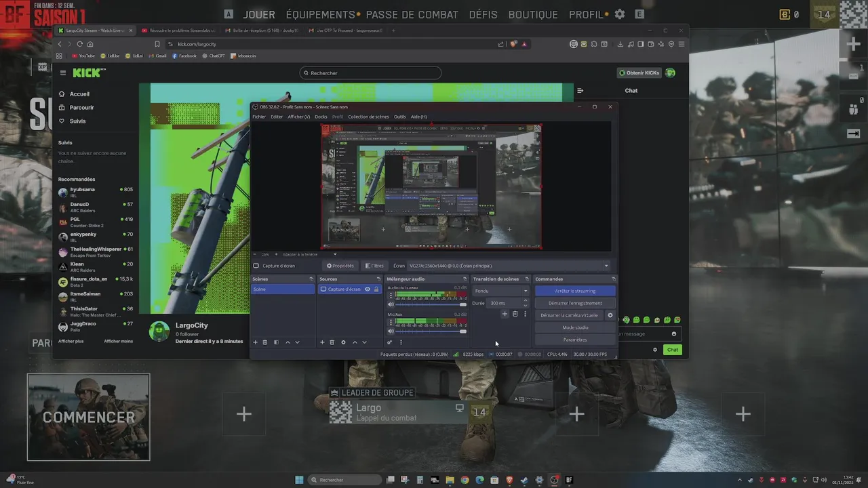Open the OBS Docks menu
868x488 pixels.
321,117
